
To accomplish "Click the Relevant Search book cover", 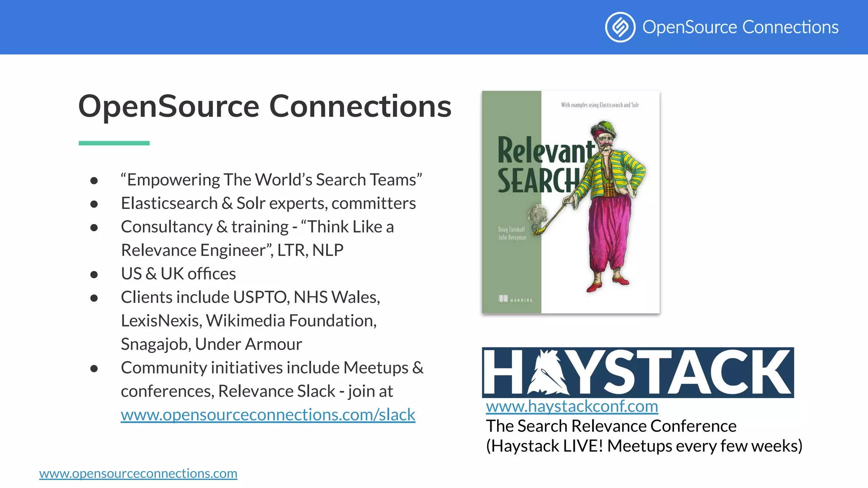I will click(570, 202).
